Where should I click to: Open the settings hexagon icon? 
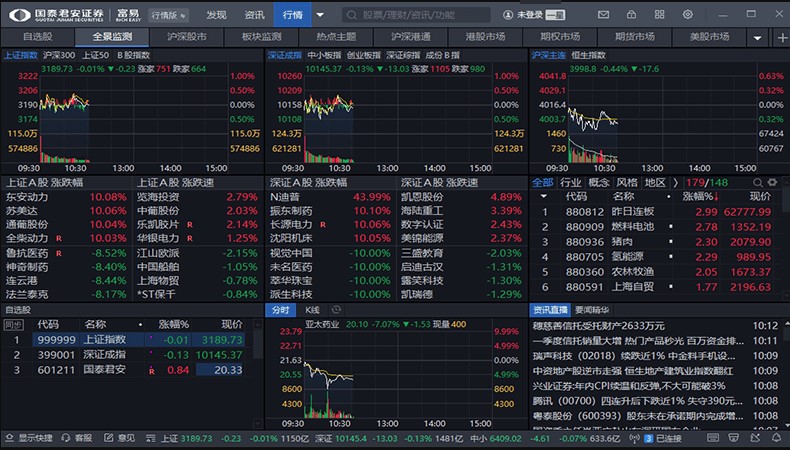coord(687,15)
